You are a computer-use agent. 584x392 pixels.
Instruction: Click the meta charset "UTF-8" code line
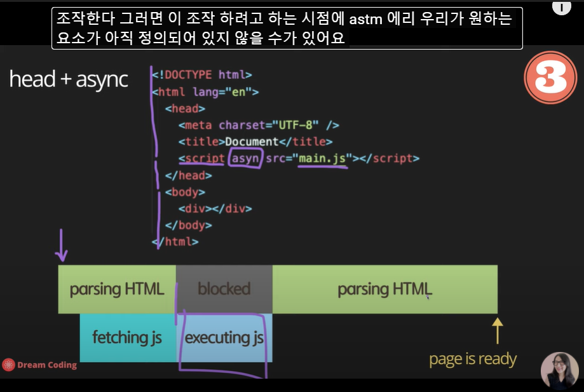[x=259, y=125]
